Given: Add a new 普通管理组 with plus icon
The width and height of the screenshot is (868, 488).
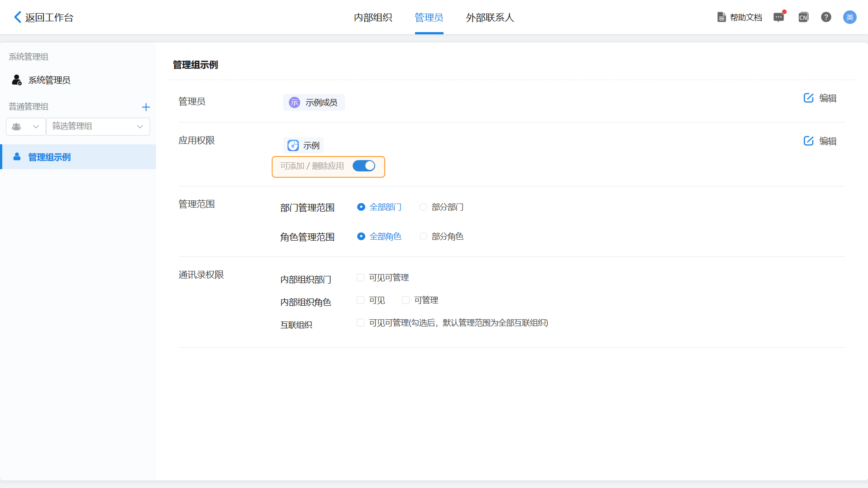Looking at the screenshot, I should [146, 107].
